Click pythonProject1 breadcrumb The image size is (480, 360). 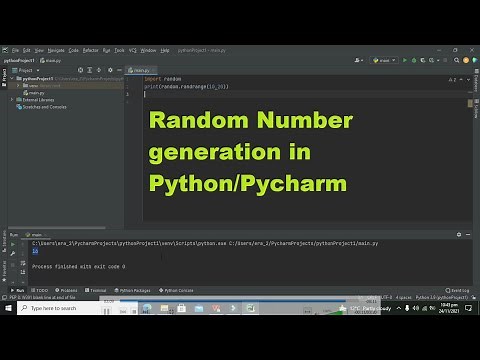pos(19,60)
